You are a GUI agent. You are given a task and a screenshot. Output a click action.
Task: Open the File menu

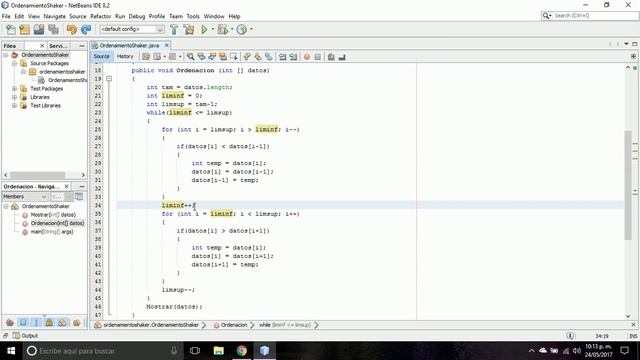tap(6, 16)
